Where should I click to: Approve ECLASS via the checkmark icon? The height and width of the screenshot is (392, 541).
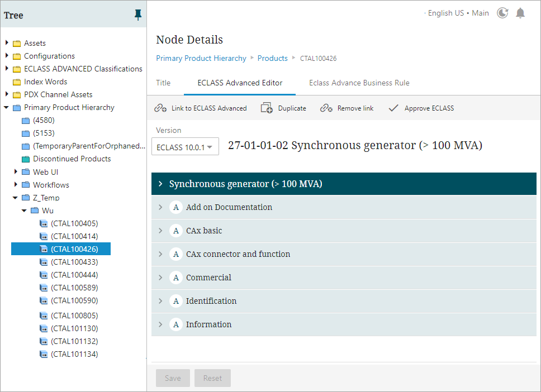[393, 108]
